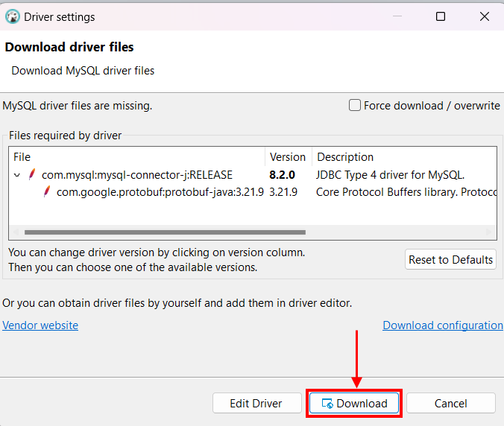This screenshot has height=426, width=504.
Task: Open the Edit Driver dialog
Action: pos(256,403)
